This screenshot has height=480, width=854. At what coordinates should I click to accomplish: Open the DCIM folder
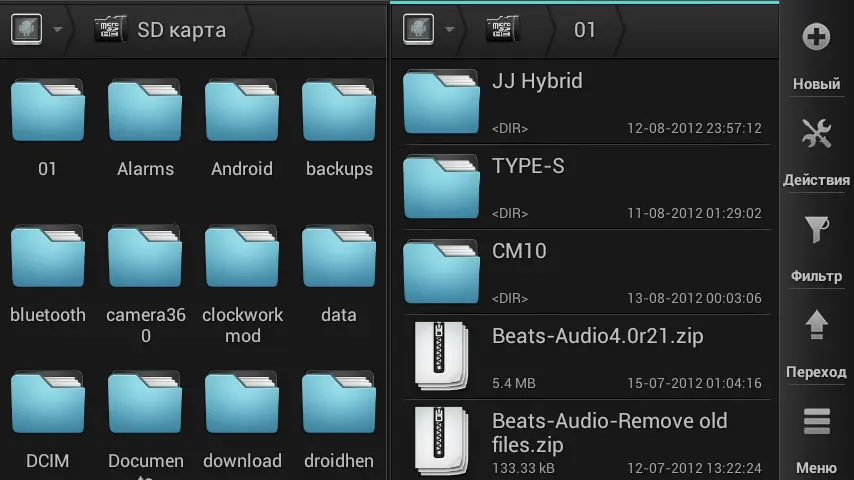click(48, 405)
